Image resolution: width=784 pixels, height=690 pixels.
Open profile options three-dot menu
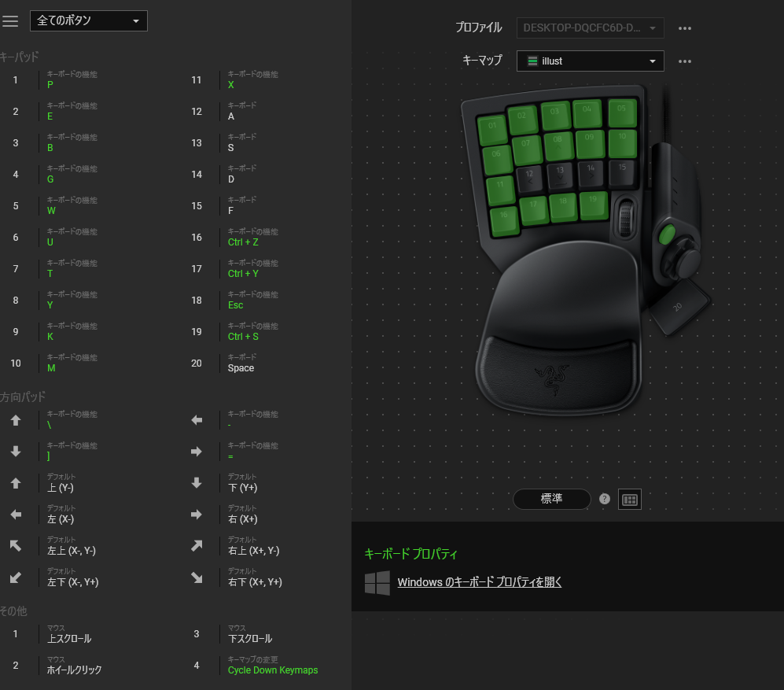click(685, 28)
